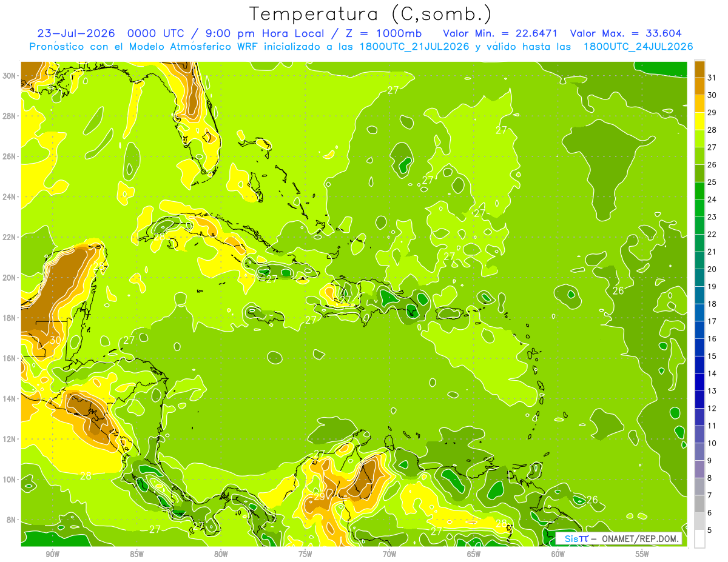Click the legend swatch between 25 and 26

point(699,173)
